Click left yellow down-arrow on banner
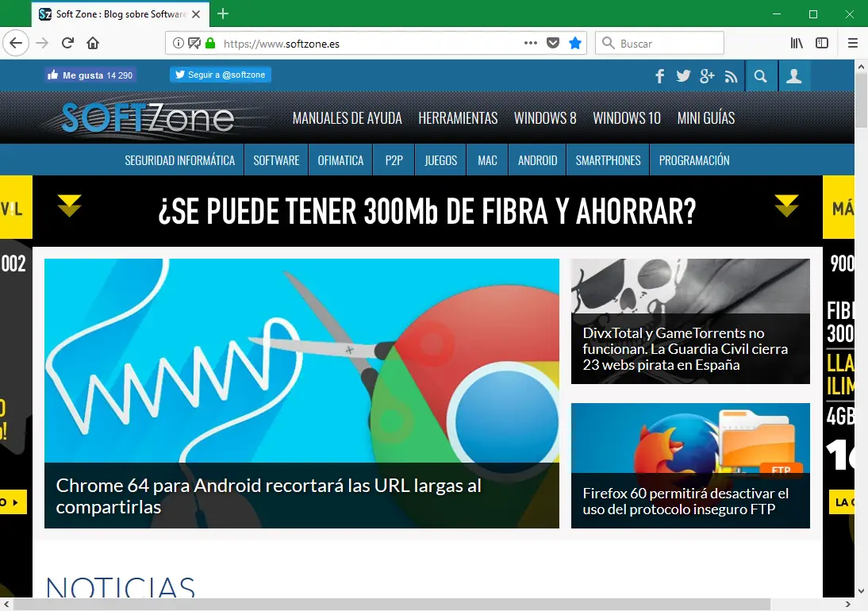This screenshot has width=868, height=611. (69, 206)
